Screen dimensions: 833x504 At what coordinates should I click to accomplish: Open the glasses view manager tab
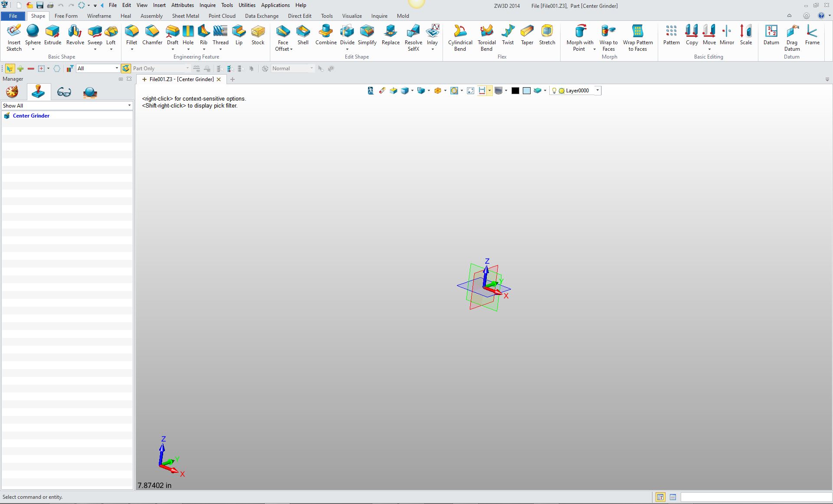[x=64, y=92]
